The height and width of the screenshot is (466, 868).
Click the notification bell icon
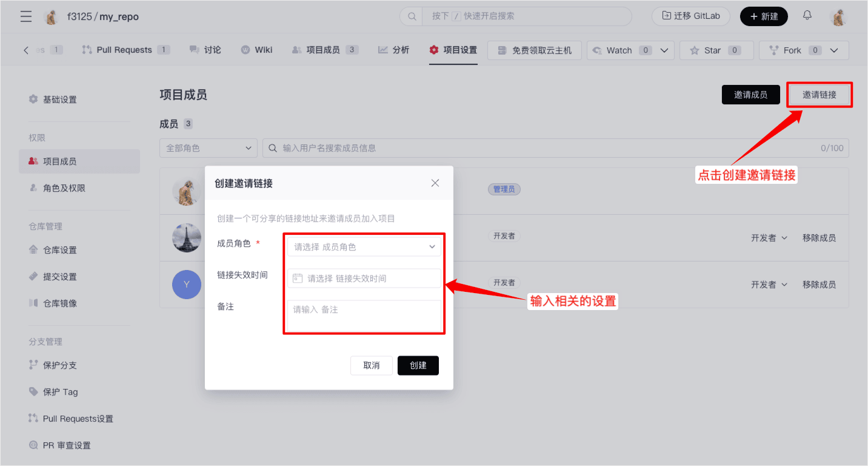click(807, 16)
